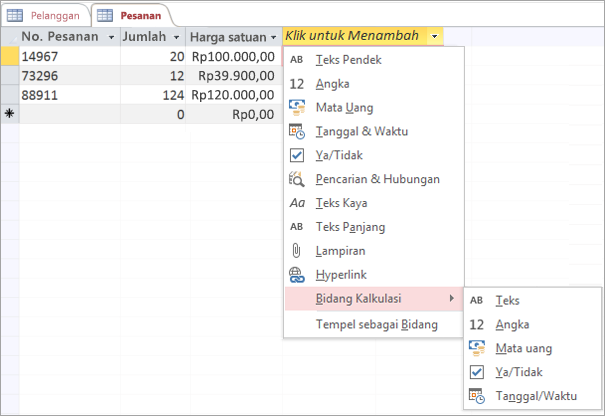Click the Jumlah cell showing 20

(x=153, y=56)
